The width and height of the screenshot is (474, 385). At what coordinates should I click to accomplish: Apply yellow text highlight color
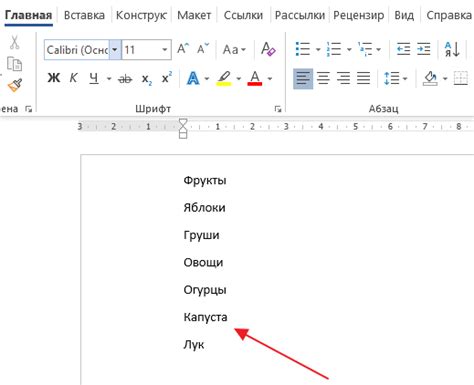pyautogui.click(x=224, y=79)
